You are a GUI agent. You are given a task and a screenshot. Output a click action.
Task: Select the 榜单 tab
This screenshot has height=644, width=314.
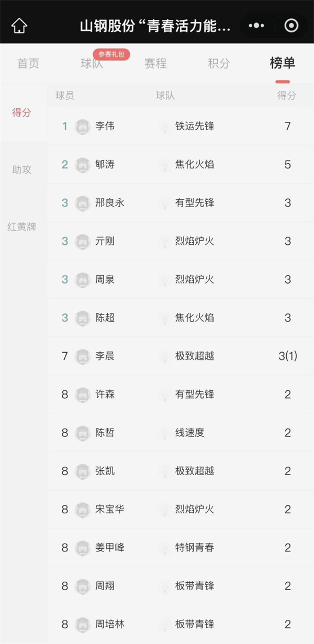pos(283,64)
